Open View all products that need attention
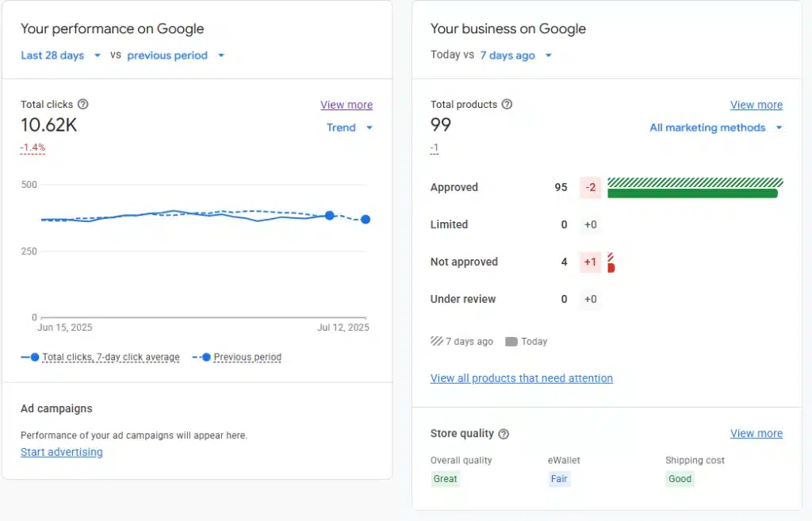The width and height of the screenshot is (812, 521). (521, 378)
